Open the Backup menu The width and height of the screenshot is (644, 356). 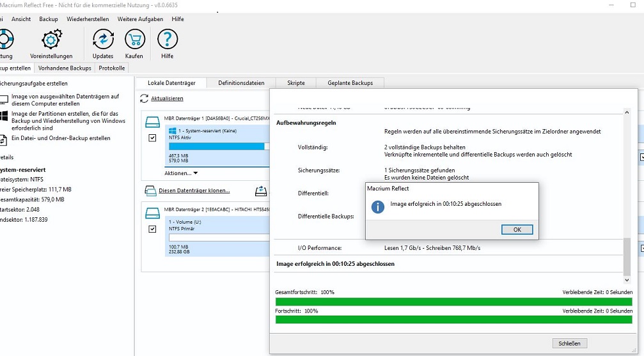coord(49,19)
